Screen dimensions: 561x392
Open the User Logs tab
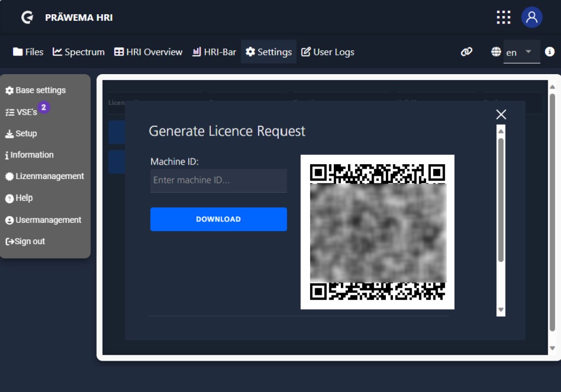coord(328,52)
